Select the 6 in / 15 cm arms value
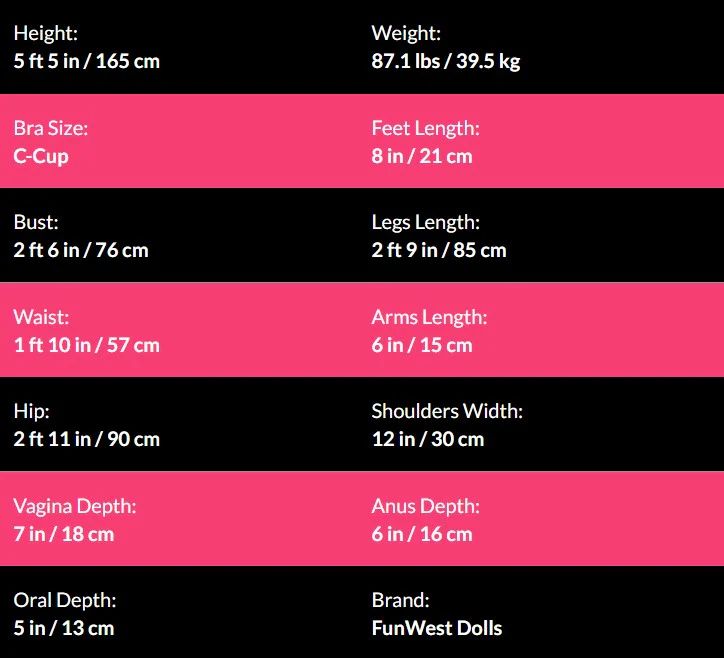Viewport: 724px width, 658px height. [422, 345]
